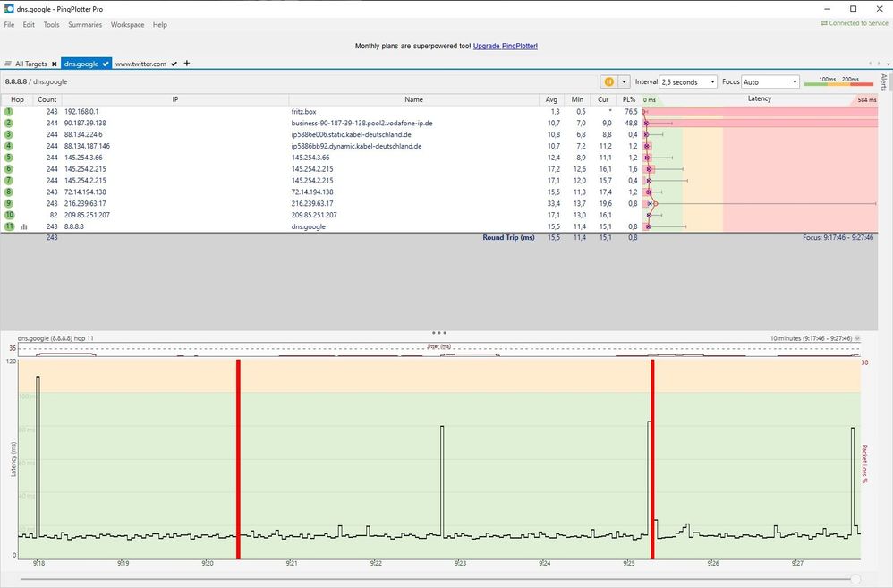Click the three-dot splitter handle above graph
The image size is (893, 588).
(439, 332)
